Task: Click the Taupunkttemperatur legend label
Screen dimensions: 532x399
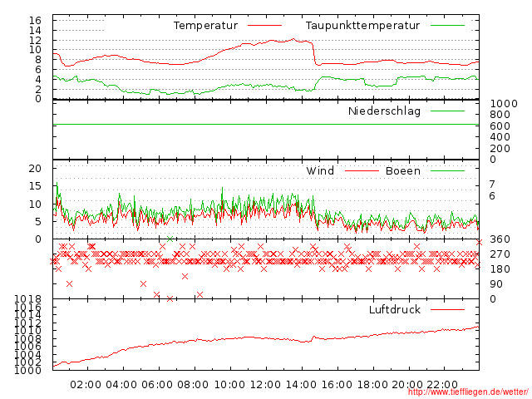Action: click(360, 26)
